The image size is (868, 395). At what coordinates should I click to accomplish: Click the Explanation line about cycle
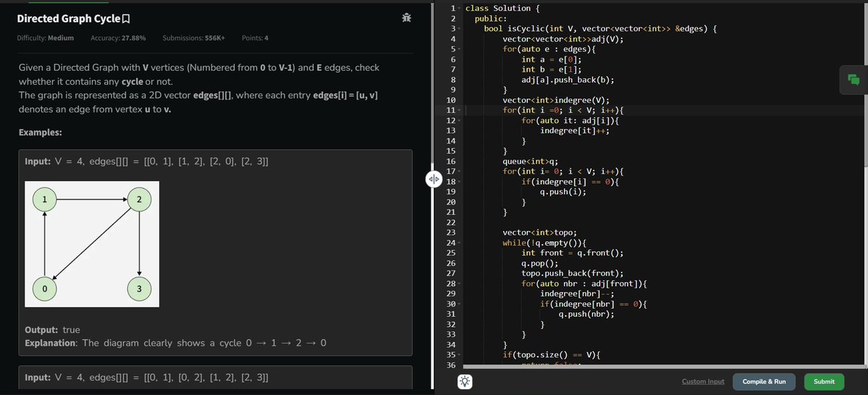175,343
